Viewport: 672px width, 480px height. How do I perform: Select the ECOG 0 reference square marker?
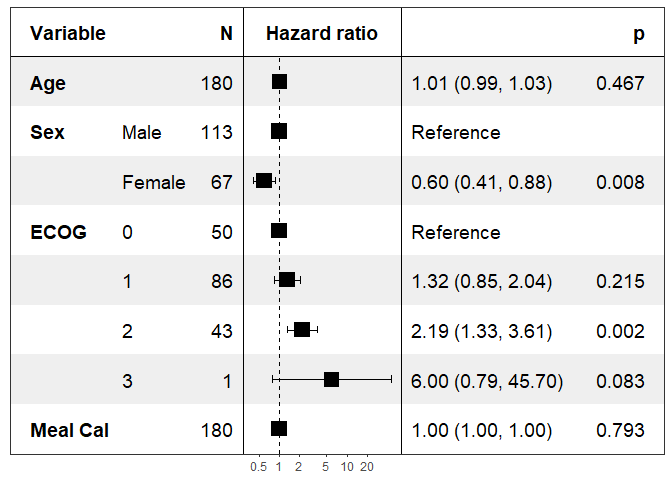tap(279, 231)
